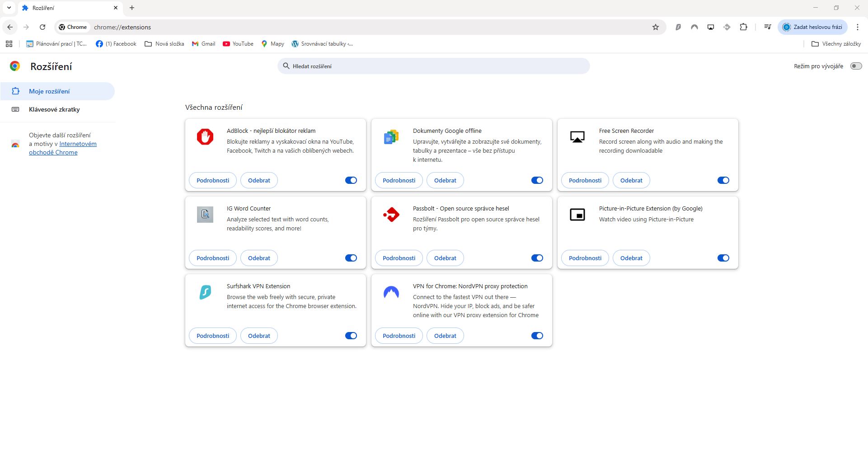The image size is (868, 468).
Task: Click the NordVPN card icon
Action: tap(391, 292)
